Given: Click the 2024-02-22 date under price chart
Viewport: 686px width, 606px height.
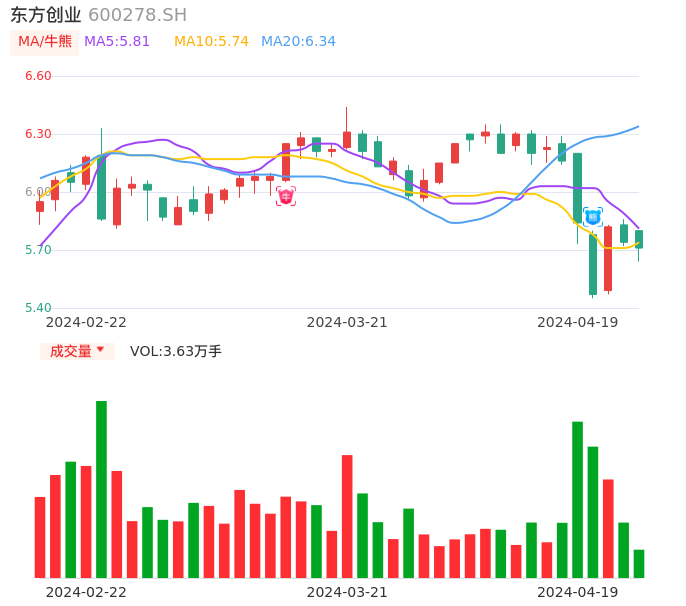Looking at the screenshot, I should click(x=86, y=322).
